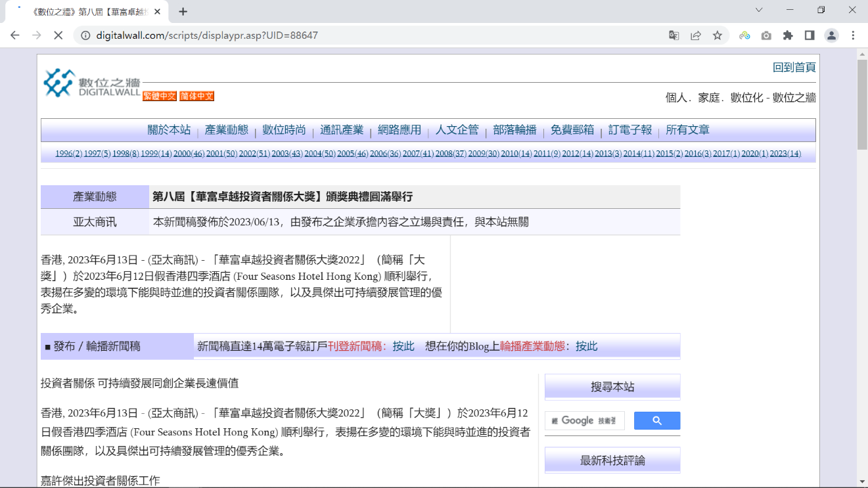Viewport: 868px width, 488px height.
Task: Open the 人文企管 menu item
Action: (x=457, y=130)
